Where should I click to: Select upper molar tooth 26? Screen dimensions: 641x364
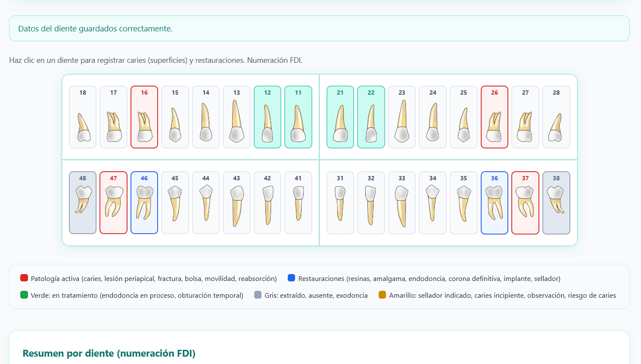(x=495, y=117)
